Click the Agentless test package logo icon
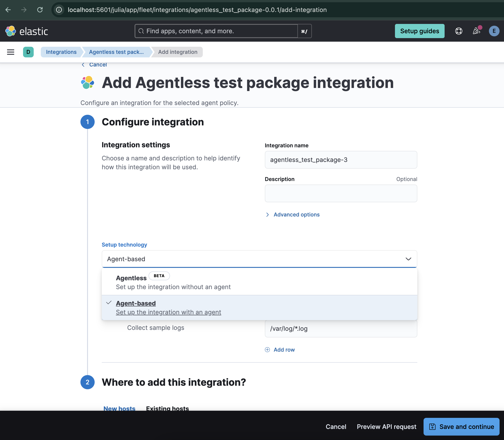Viewport: 504px width, 440px height. pos(88,82)
